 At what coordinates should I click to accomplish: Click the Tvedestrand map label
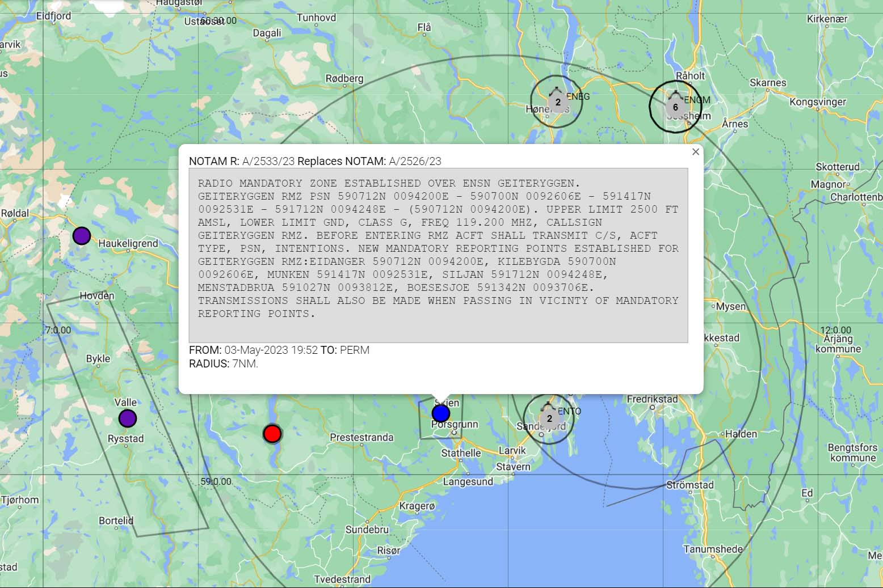[342, 579]
